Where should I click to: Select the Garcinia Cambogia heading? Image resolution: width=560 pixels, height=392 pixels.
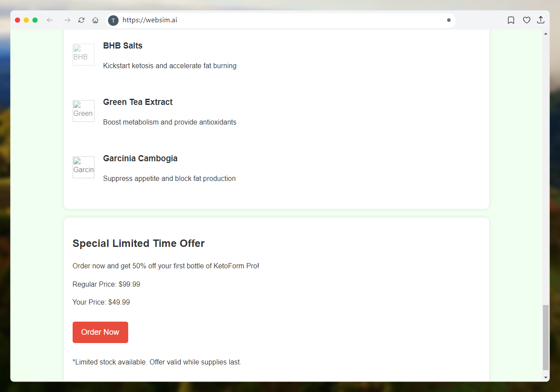[140, 158]
